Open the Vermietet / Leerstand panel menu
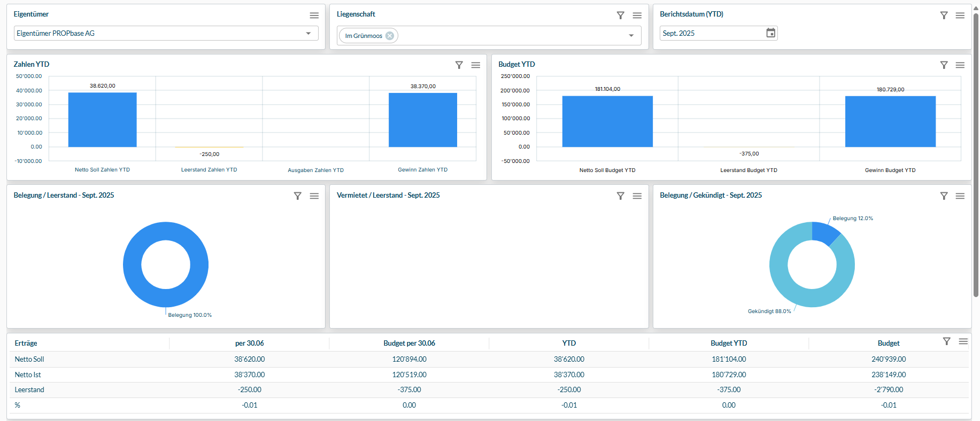980x421 pixels. point(637,196)
